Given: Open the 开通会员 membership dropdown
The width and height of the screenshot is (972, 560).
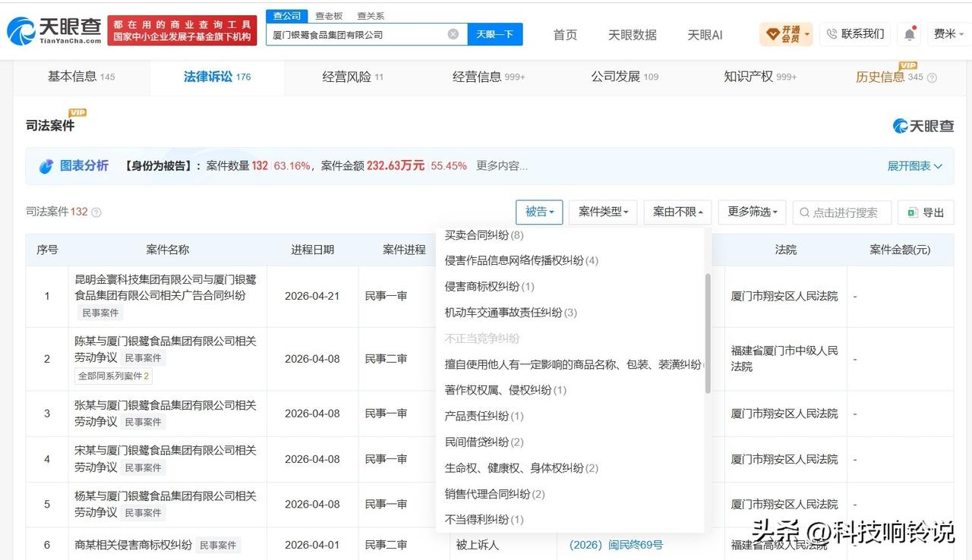Looking at the screenshot, I should pyautogui.click(x=786, y=34).
